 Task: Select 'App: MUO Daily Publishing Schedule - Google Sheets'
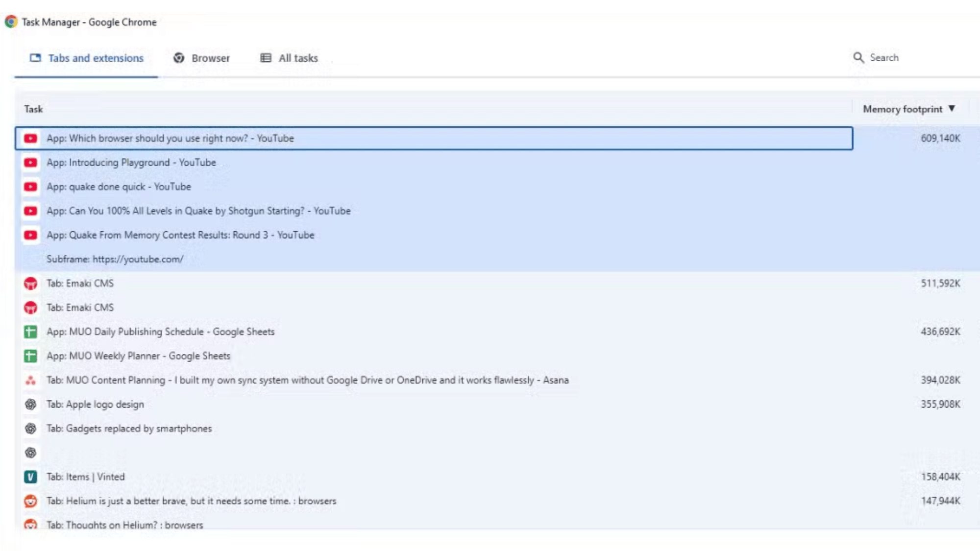point(160,332)
